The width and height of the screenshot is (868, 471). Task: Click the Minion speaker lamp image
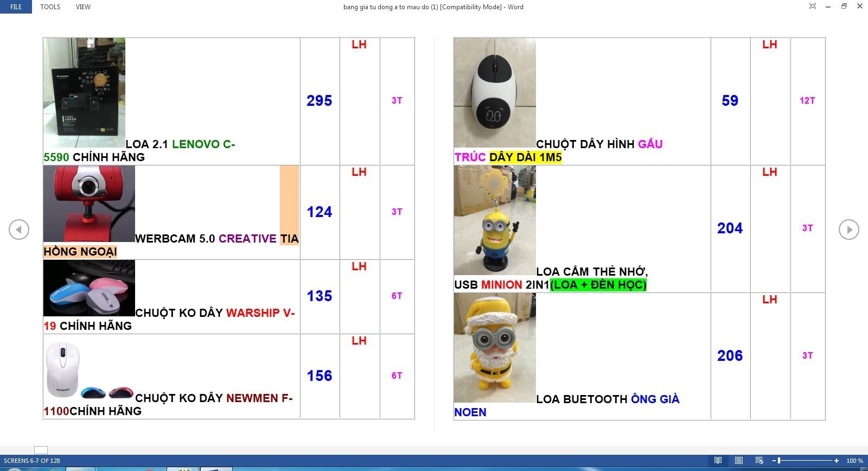495,220
